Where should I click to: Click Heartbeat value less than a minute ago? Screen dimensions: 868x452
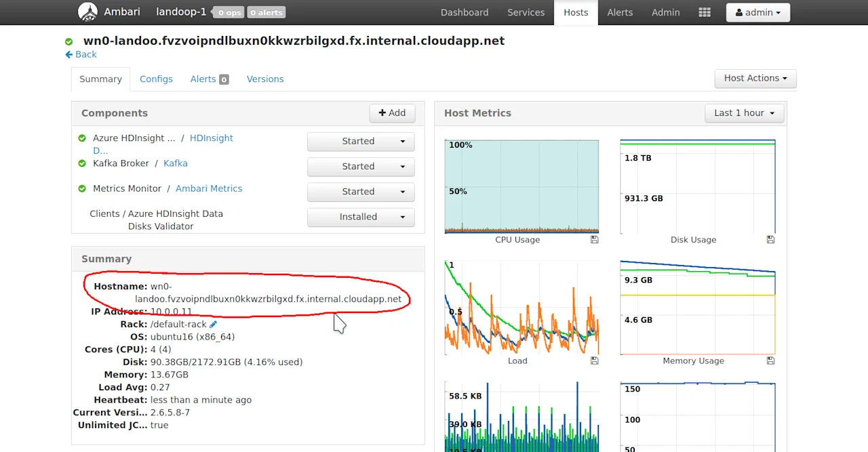[x=201, y=400]
